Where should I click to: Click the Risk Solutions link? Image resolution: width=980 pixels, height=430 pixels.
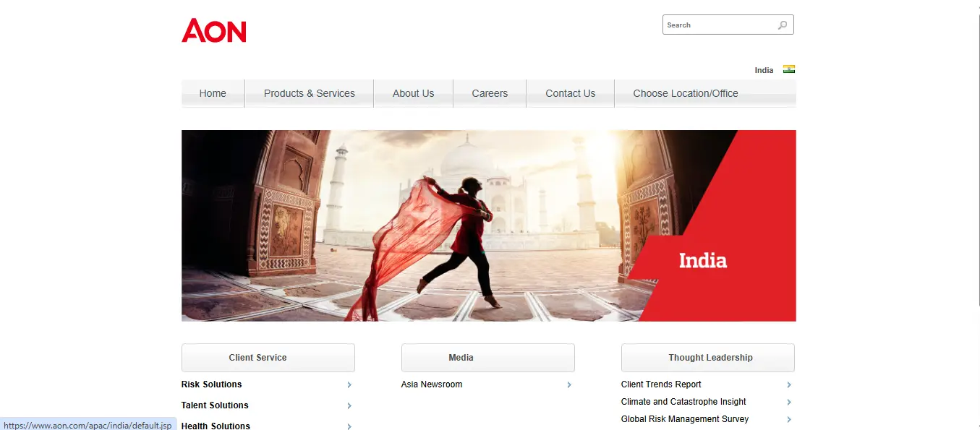coord(211,384)
